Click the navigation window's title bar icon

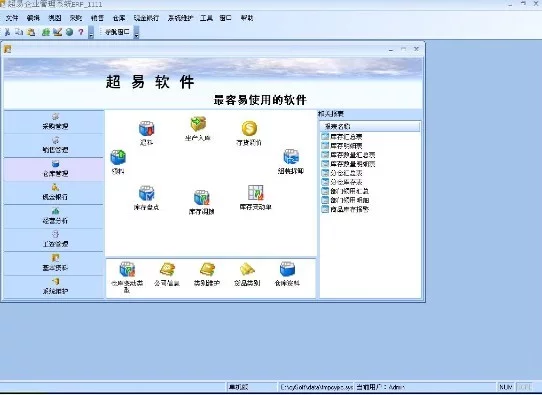pyautogui.click(x=8, y=49)
